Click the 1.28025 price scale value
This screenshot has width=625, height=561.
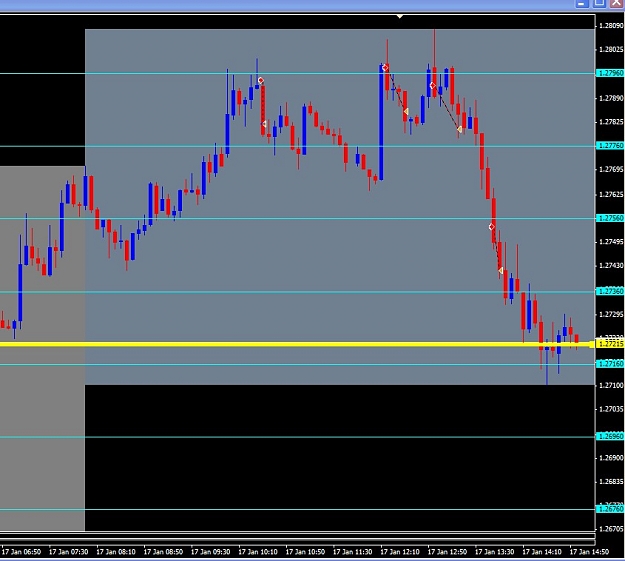(x=611, y=49)
